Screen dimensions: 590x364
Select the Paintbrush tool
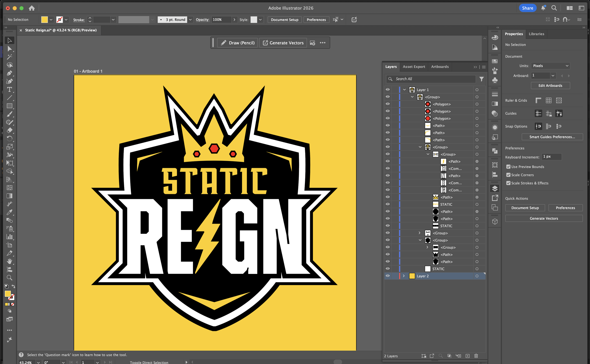[9, 114]
